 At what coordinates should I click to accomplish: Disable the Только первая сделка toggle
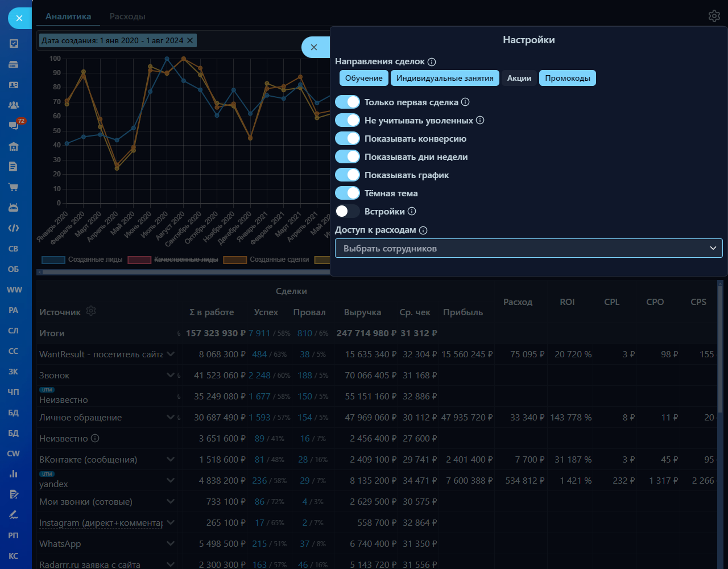348,102
